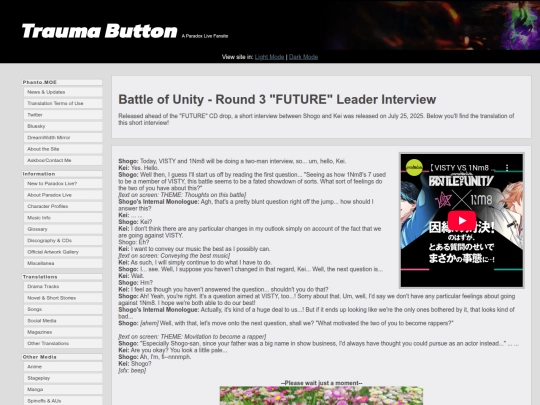Click the Trauma Button site logo
The image size is (540, 405).
100,31
